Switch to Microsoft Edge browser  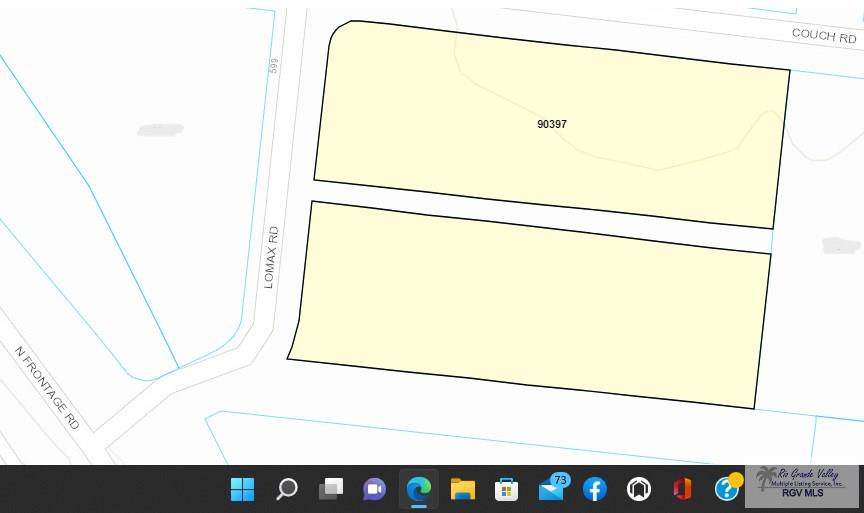(418, 489)
